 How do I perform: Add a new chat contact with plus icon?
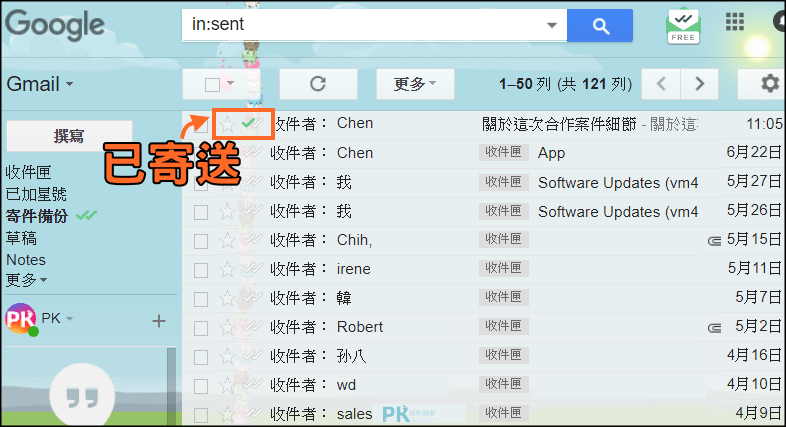click(159, 321)
